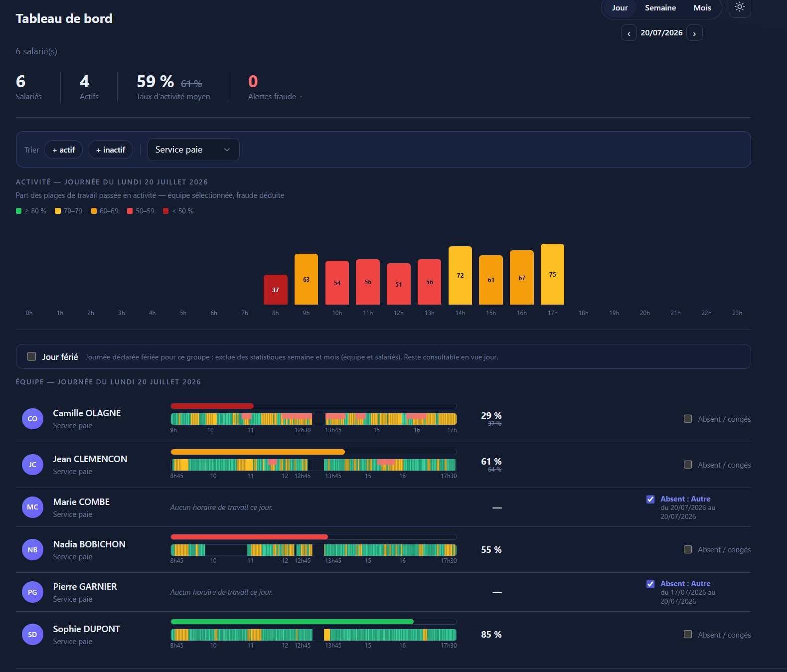This screenshot has height=672, width=787.
Task: Switch to the Semaine view
Action: 660,8
